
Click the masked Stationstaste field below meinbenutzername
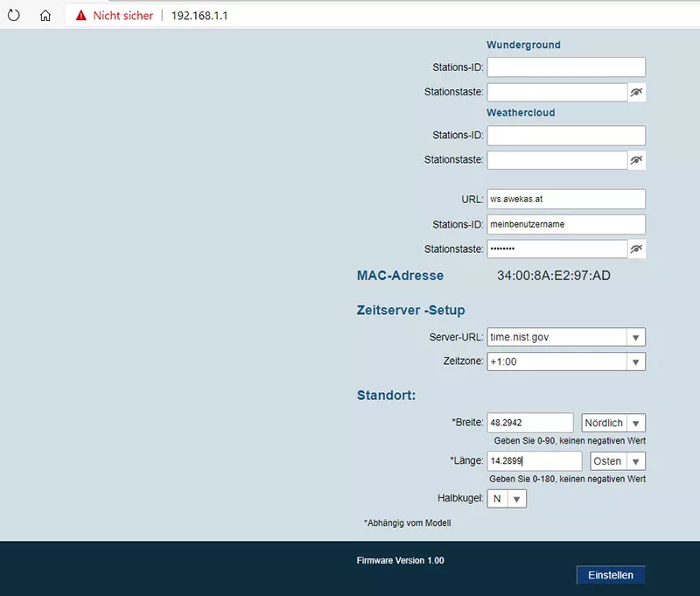pos(557,249)
